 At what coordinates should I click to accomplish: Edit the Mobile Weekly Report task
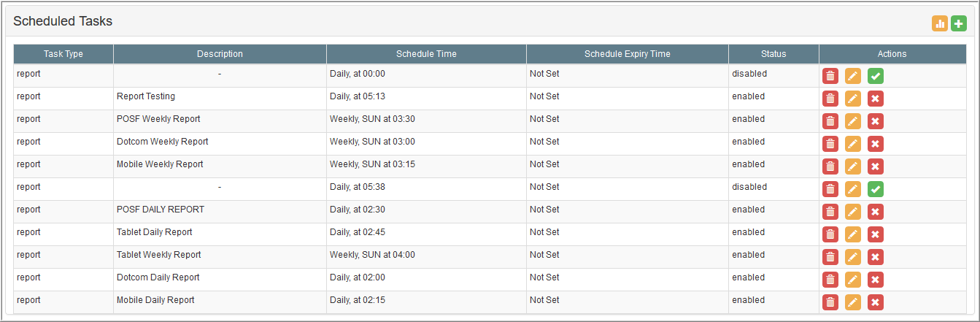[853, 166]
